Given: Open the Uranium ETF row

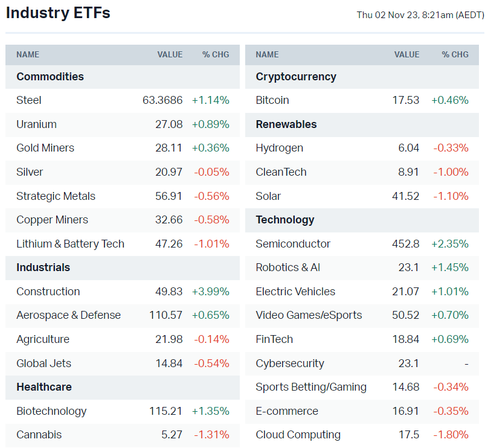Looking at the screenshot, I should (x=36, y=124).
